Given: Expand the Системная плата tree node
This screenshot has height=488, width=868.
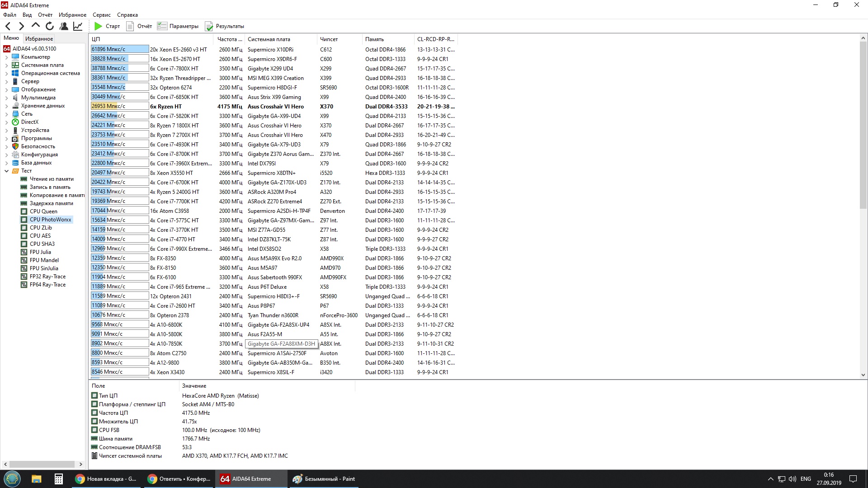Looking at the screenshot, I should tap(6, 66).
